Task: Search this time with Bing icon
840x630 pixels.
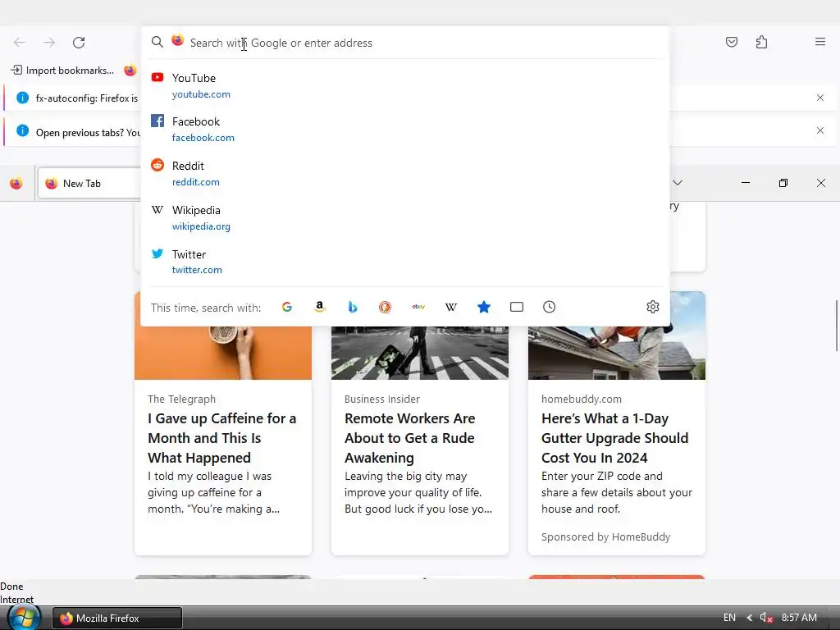Action: point(353,307)
